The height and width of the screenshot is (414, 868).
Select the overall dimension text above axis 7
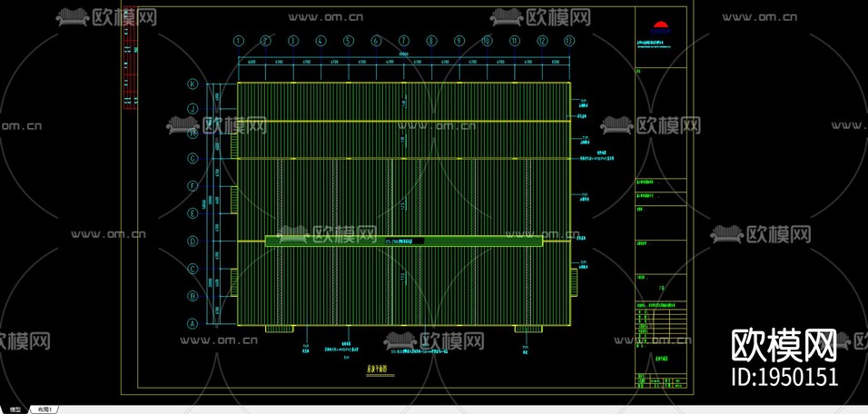404,54
